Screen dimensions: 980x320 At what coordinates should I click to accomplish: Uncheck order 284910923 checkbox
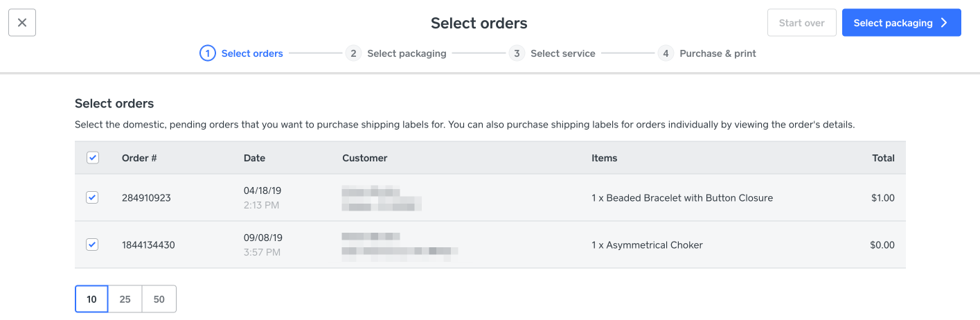click(x=92, y=197)
